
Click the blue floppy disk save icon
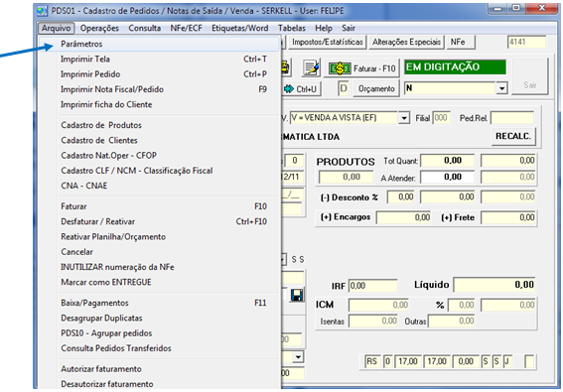[x=297, y=295]
